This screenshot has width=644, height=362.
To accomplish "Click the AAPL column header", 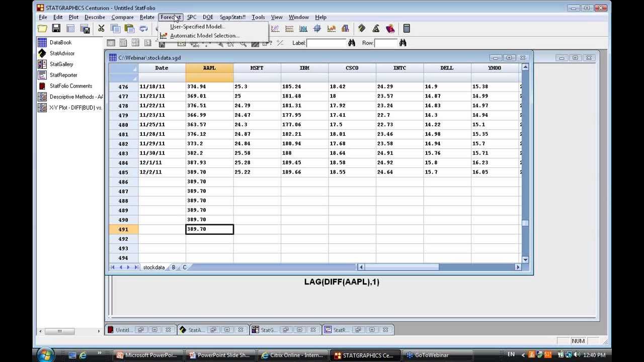I will click(209, 68).
